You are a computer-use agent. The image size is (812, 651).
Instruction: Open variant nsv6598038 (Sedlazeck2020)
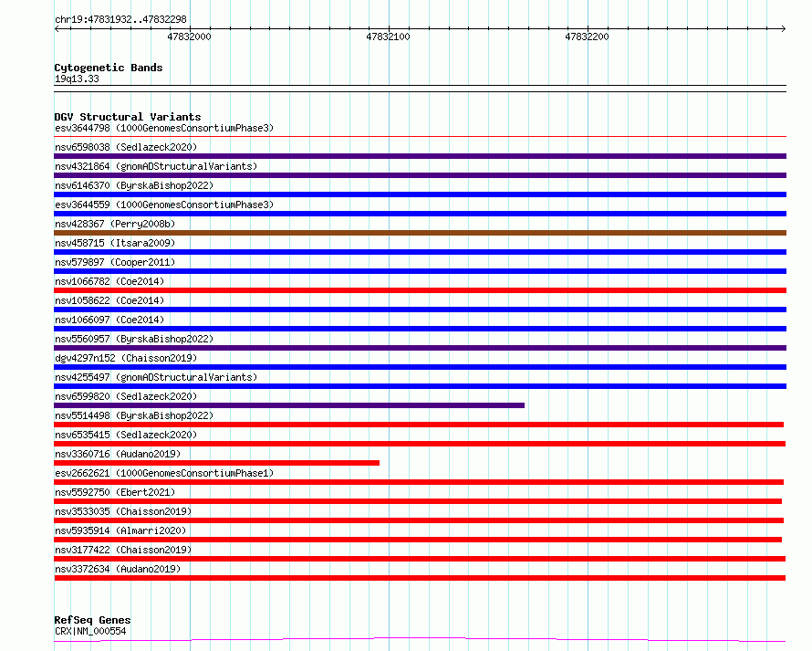(x=126, y=147)
